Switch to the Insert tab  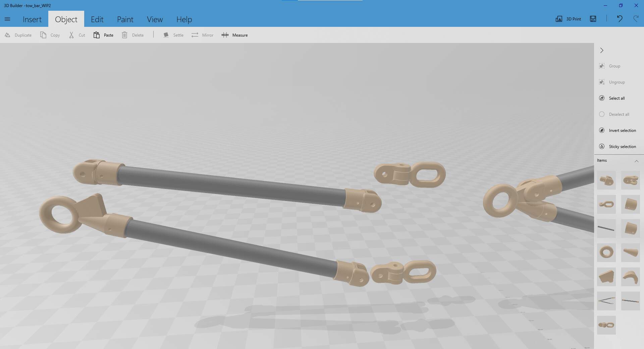32,19
